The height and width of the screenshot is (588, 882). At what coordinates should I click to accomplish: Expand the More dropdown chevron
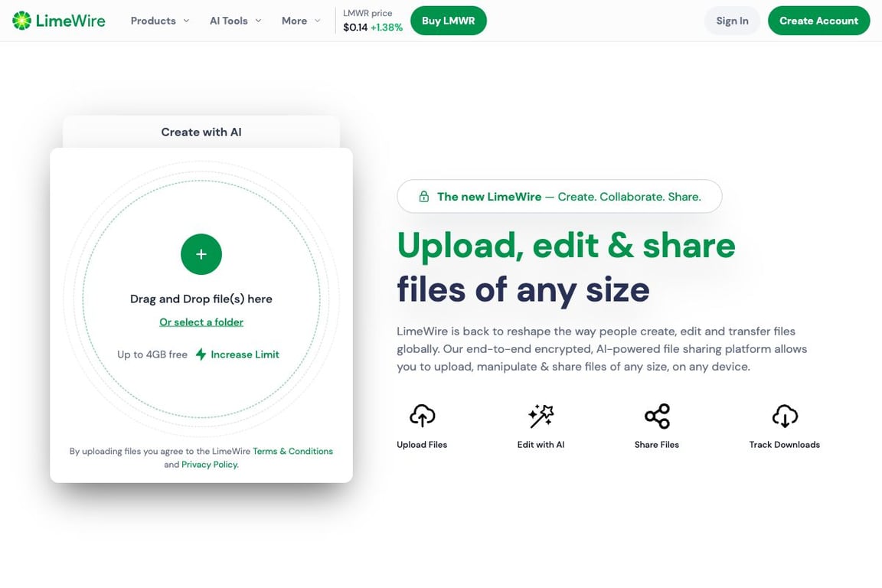coord(317,21)
